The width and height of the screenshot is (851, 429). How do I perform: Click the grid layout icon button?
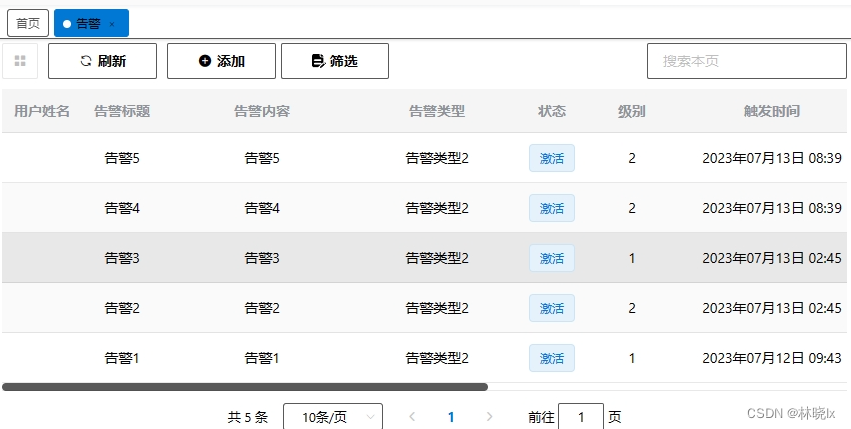[20, 61]
